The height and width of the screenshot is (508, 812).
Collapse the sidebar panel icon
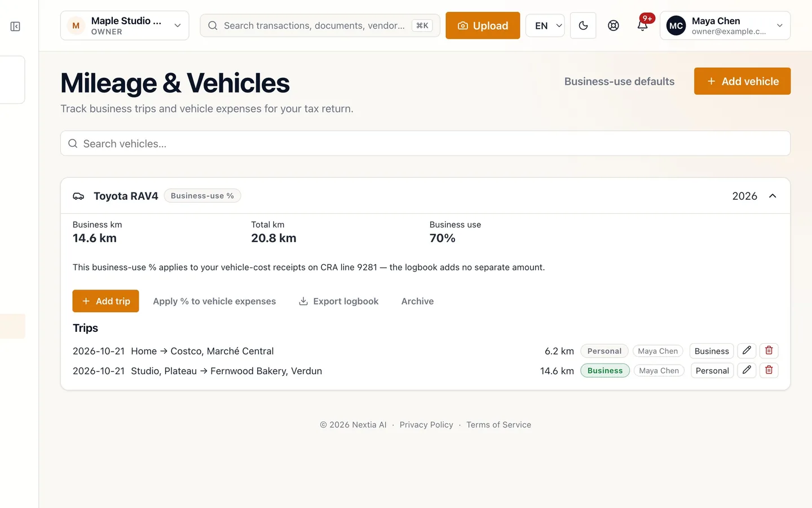pos(15,27)
